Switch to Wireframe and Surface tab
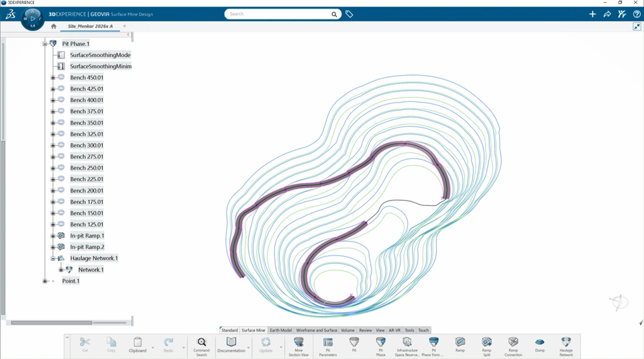Screen dimensions: 644x359 point(317,330)
